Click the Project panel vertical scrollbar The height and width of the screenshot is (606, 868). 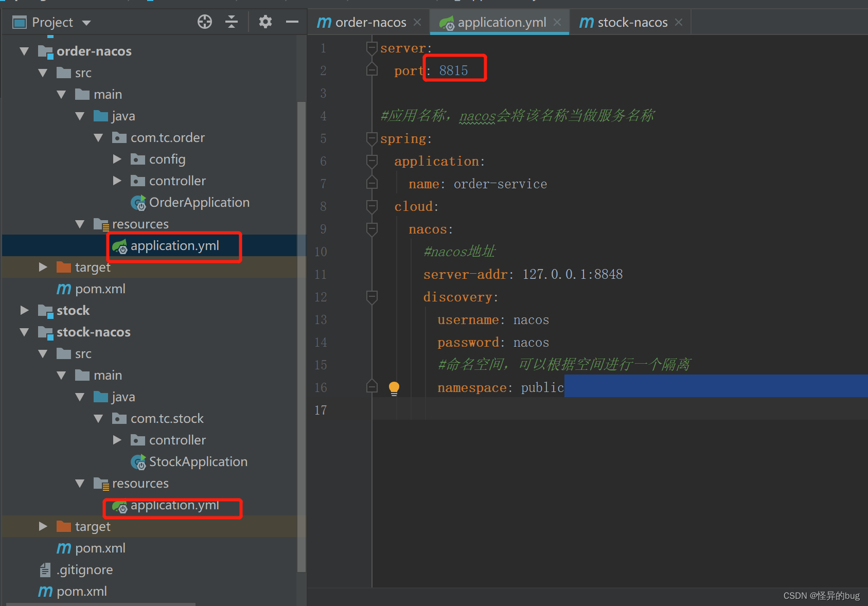[302, 336]
